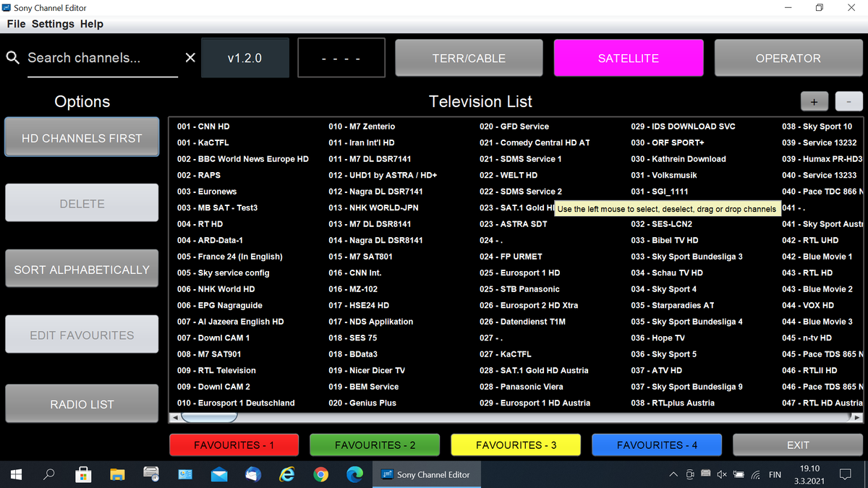Select channel "025 - Eurosport 1 HD"
The image size is (868, 488).
tap(519, 273)
